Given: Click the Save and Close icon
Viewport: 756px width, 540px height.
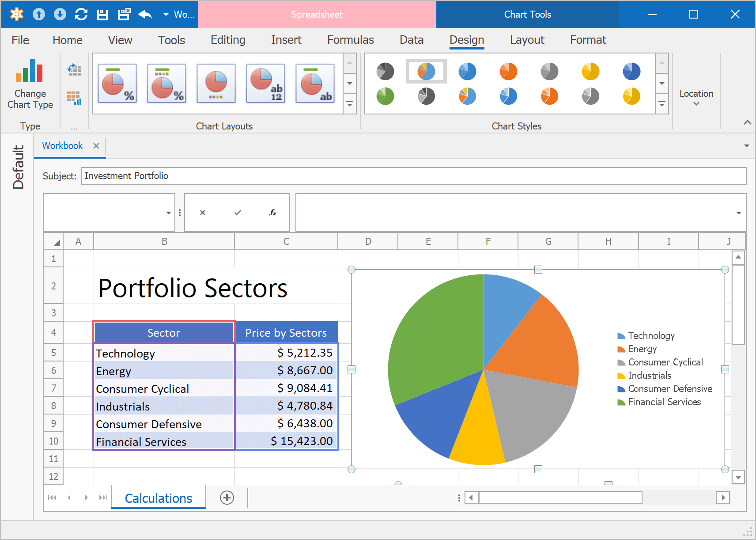Looking at the screenshot, I should pyautogui.click(x=124, y=15).
